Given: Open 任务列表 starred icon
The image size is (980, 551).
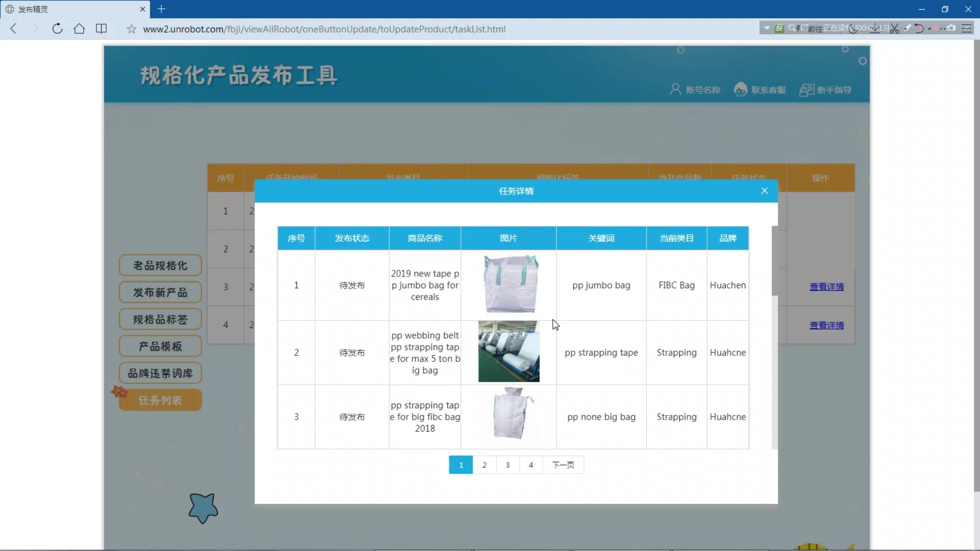Looking at the screenshot, I should 119,392.
